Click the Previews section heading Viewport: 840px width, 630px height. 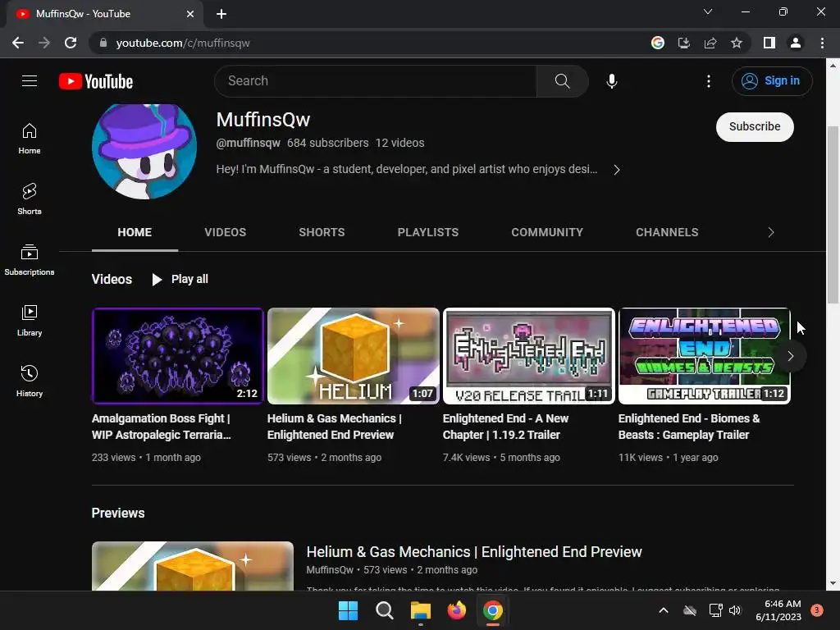tap(118, 514)
